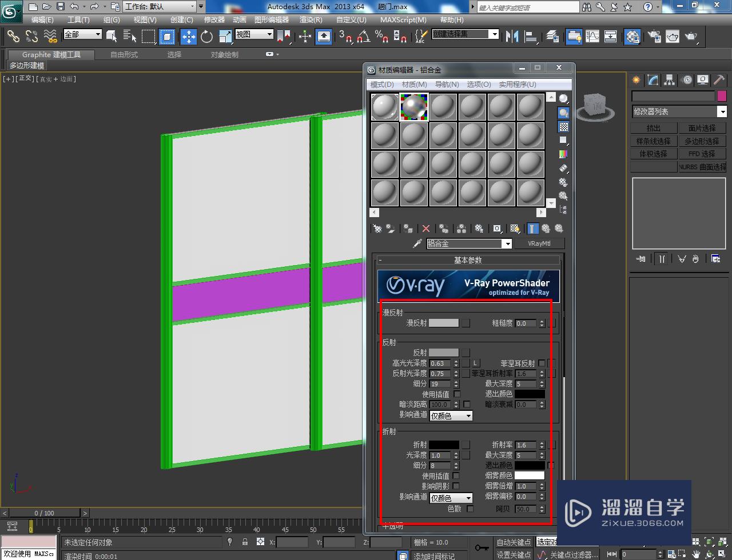Click the Mirror tool icon
This screenshot has width=732, height=560.
[x=512, y=37]
